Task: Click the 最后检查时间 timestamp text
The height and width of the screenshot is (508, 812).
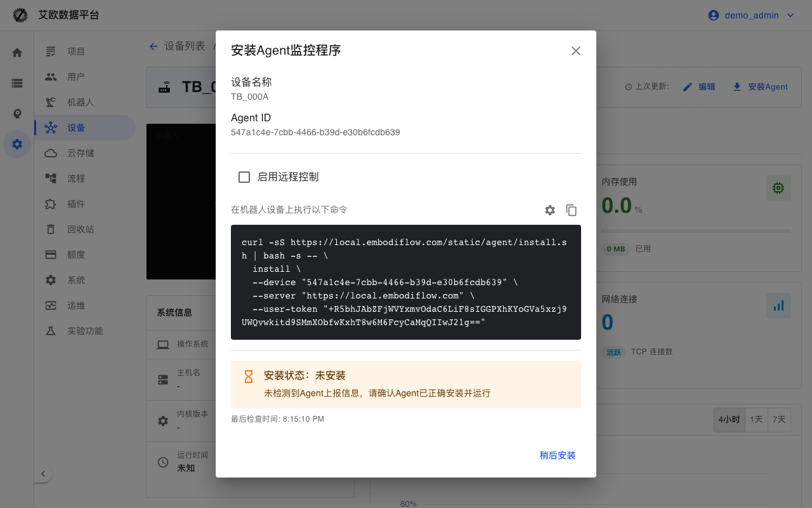Action: tap(277, 419)
